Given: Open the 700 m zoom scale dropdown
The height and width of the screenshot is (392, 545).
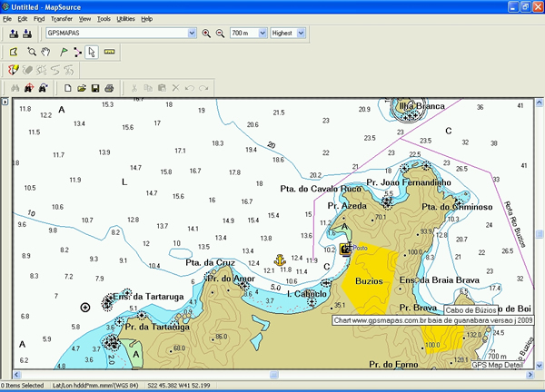Looking at the screenshot, I should click(x=263, y=34).
